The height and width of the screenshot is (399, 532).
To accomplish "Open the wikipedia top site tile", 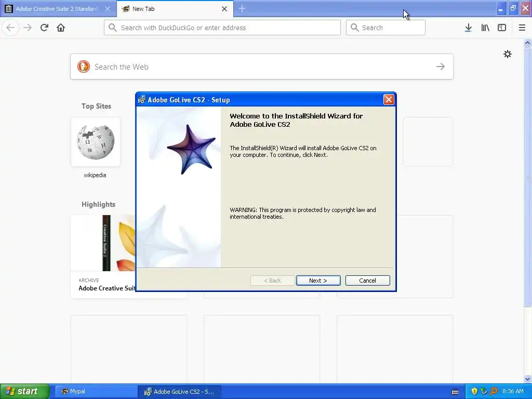I will tap(96, 142).
